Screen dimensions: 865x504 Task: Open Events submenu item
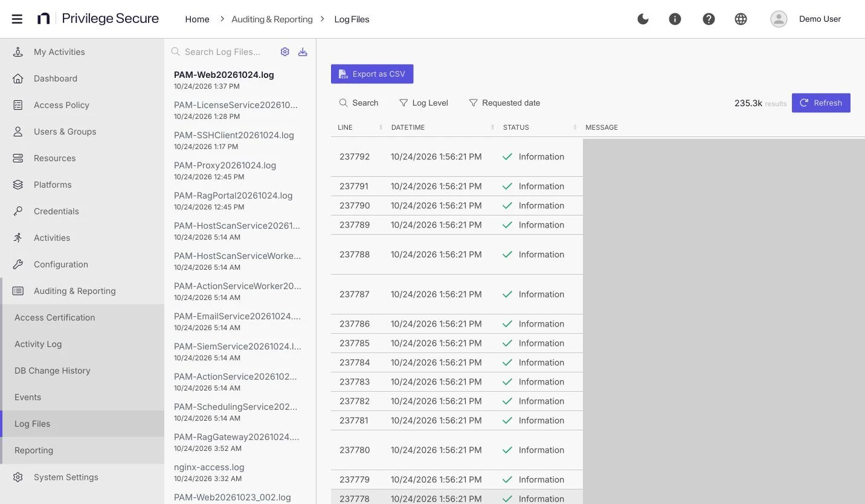click(82, 397)
